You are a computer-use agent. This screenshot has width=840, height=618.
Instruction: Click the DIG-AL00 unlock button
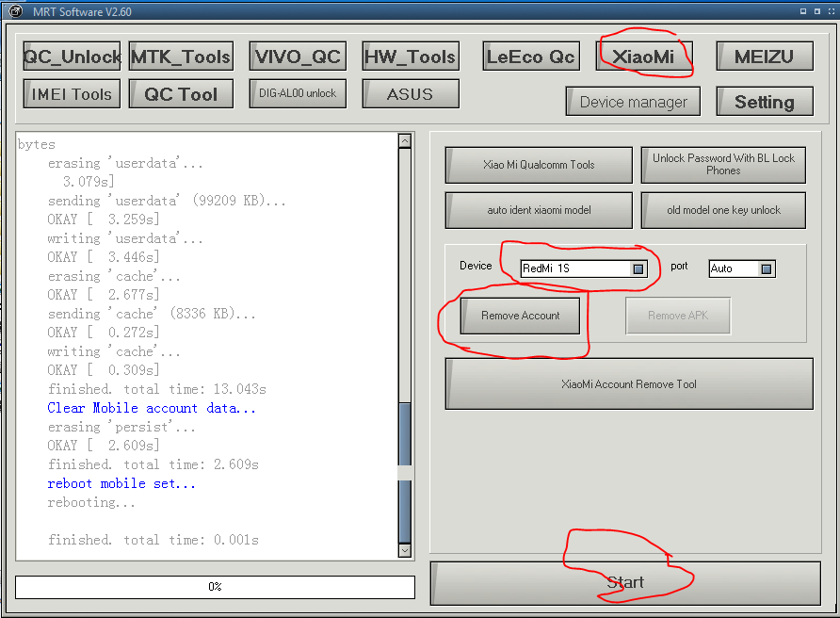[298, 93]
